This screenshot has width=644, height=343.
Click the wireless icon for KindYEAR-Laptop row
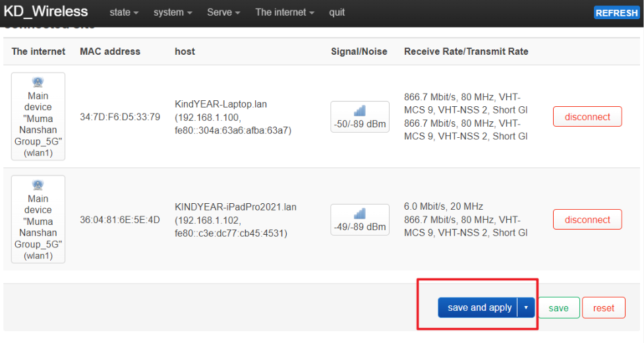[38, 82]
